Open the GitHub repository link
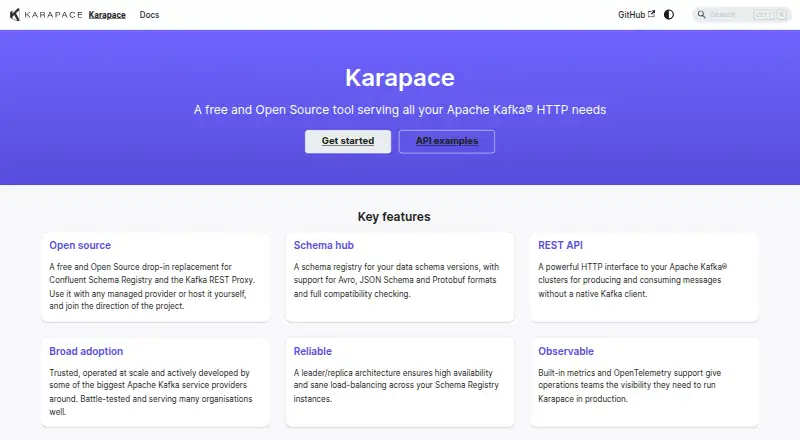Screen dimensions: 800x440 636,15
